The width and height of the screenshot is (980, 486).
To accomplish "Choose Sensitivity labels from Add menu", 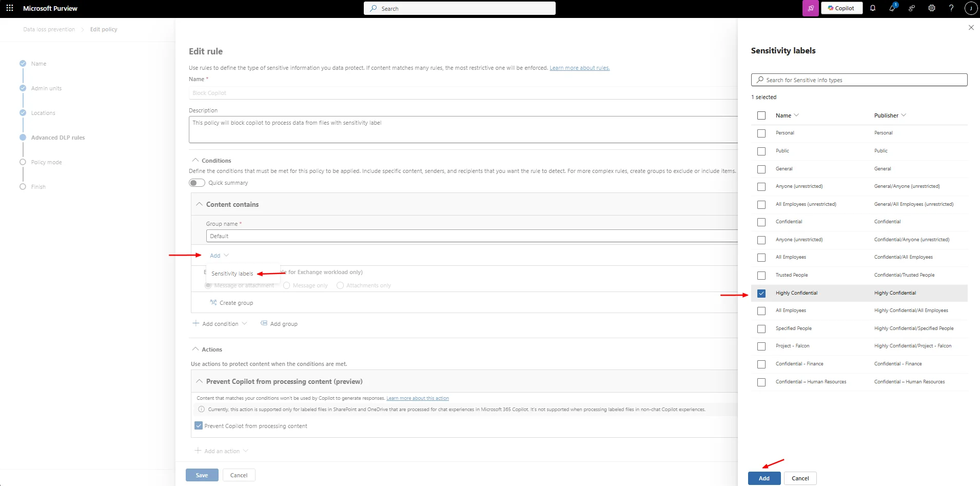I will [x=232, y=274].
